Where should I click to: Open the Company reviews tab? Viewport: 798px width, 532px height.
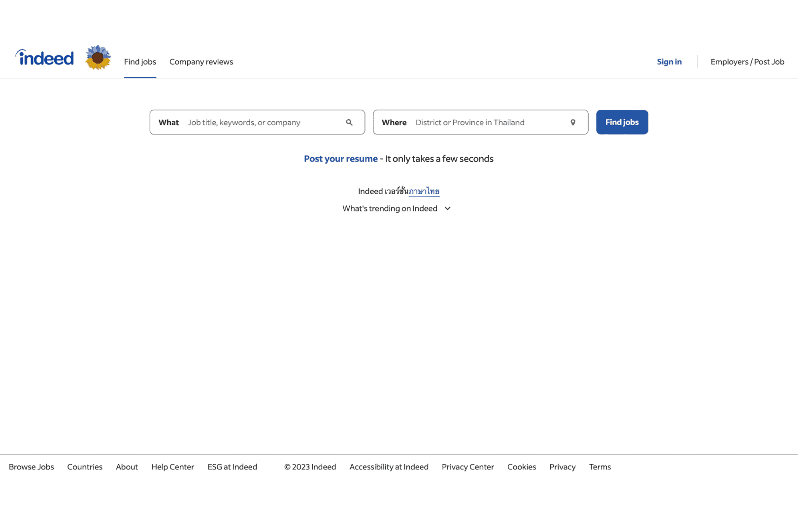click(x=201, y=62)
